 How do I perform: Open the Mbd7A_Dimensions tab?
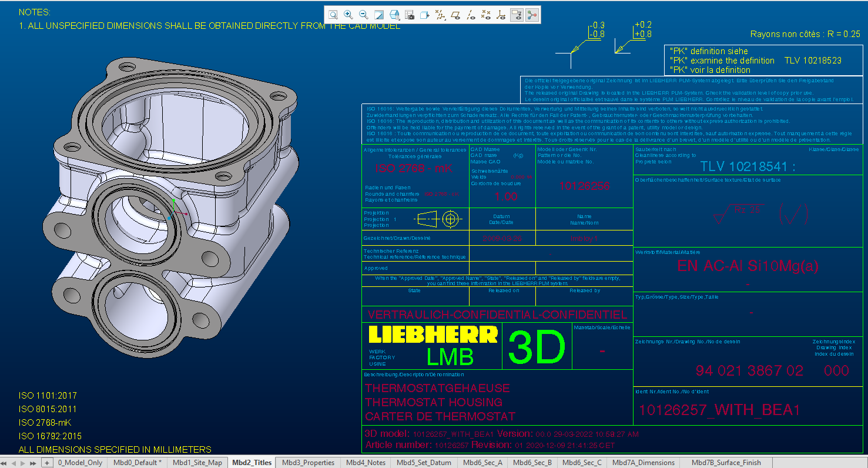pos(643,463)
